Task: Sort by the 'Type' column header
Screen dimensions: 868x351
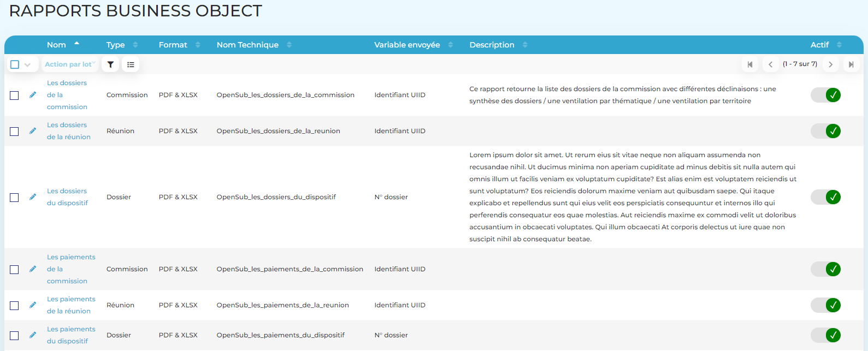Action: tap(116, 45)
